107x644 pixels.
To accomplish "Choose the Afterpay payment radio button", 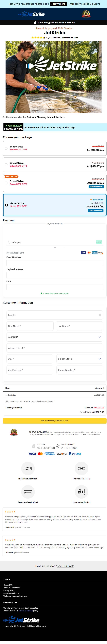I will tap(10, 242).
